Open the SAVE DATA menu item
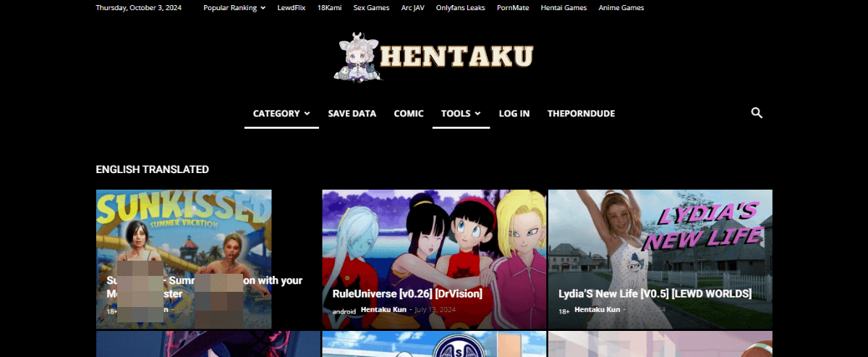This screenshot has width=868, height=357. tap(352, 114)
